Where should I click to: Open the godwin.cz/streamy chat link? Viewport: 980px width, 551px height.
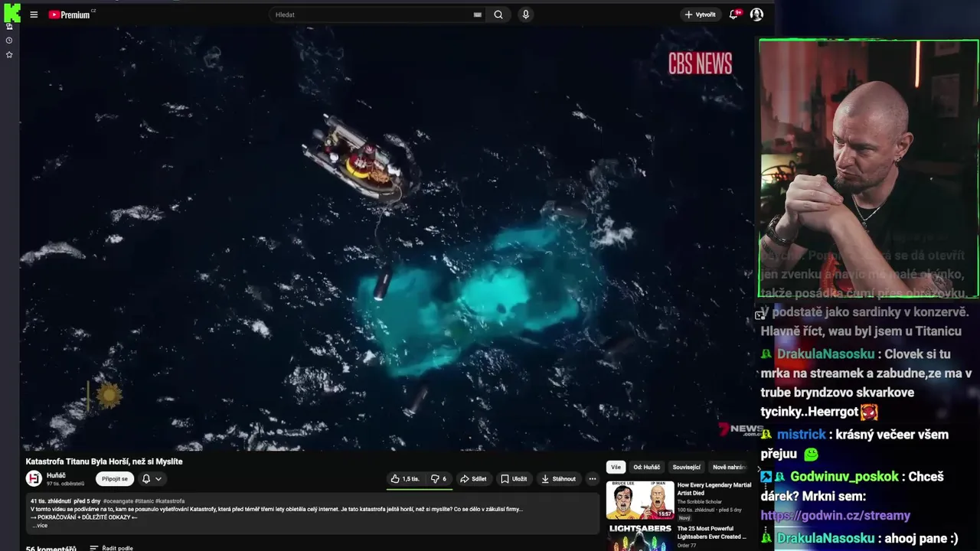835,516
